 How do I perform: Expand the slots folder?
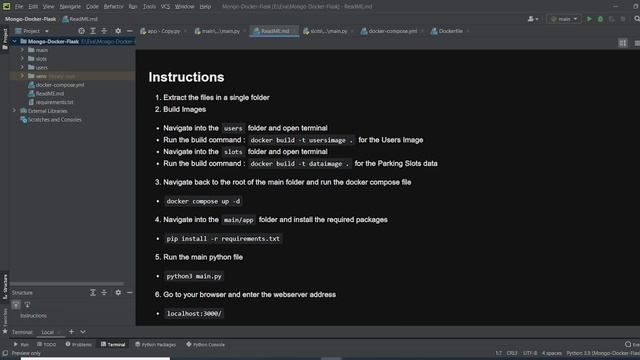[x=22, y=59]
